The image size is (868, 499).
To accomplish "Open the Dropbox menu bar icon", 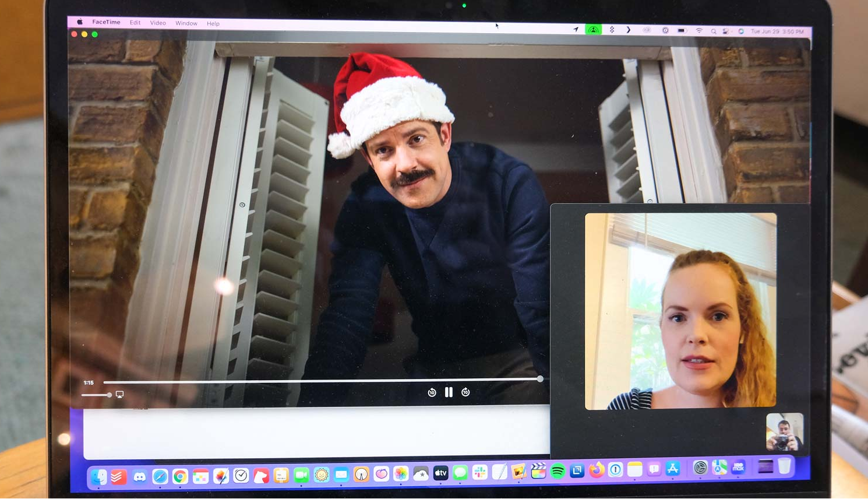I will (x=612, y=30).
